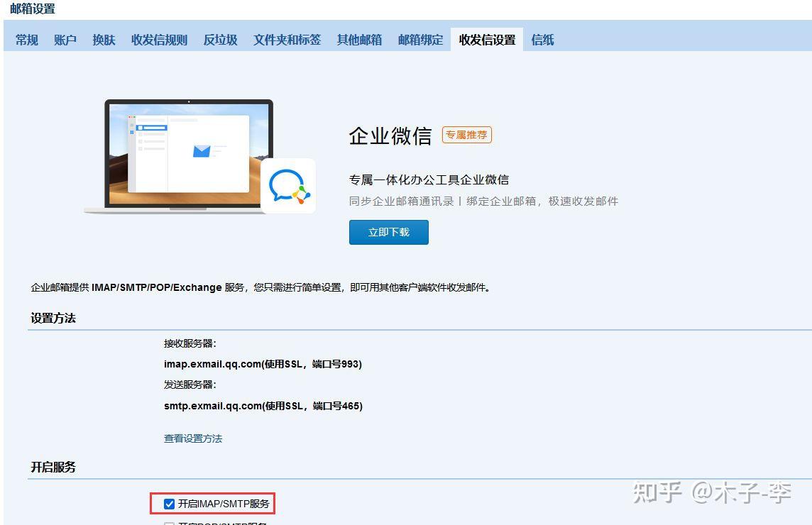
Task: Click the 专属推荐 badge
Action: (x=466, y=135)
